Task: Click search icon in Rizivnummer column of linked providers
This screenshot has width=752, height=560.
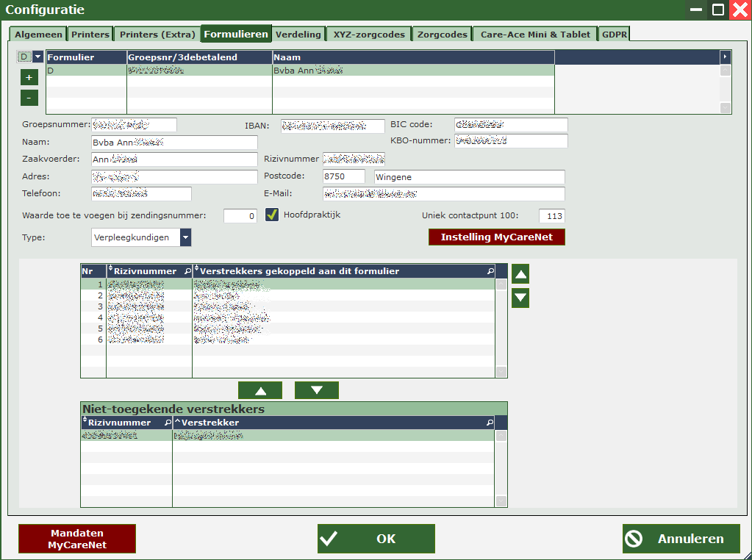Action: point(187,271)
